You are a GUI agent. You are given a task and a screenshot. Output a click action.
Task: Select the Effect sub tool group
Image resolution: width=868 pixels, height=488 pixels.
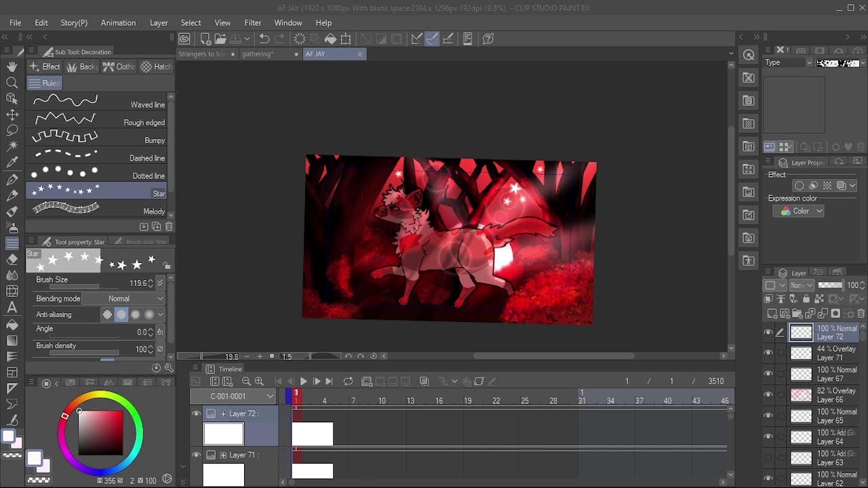pyautogui.click(x=45, y=66)
